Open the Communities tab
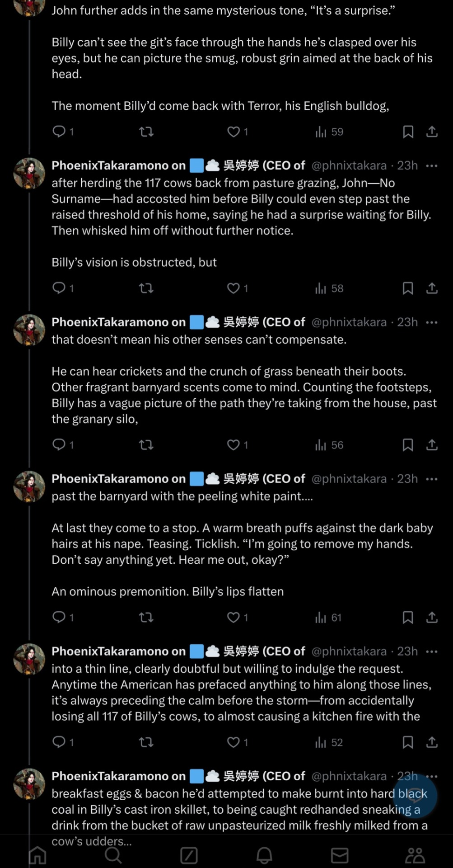The image size is (453, 868). click(415, 855)
